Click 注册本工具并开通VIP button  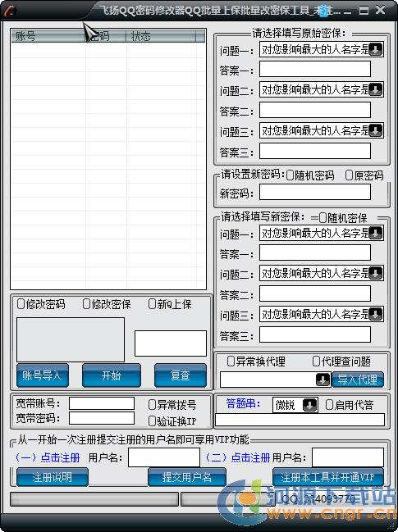click(328, 477)
